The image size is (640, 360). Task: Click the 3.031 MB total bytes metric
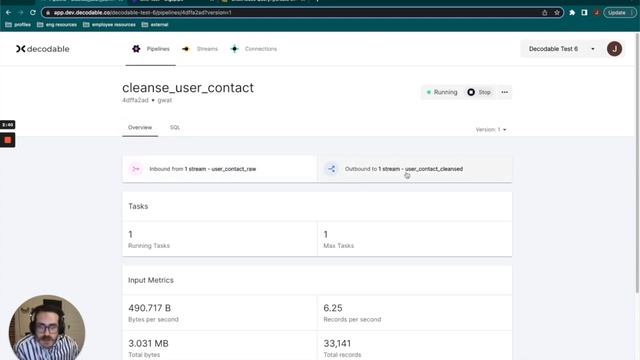148,344
